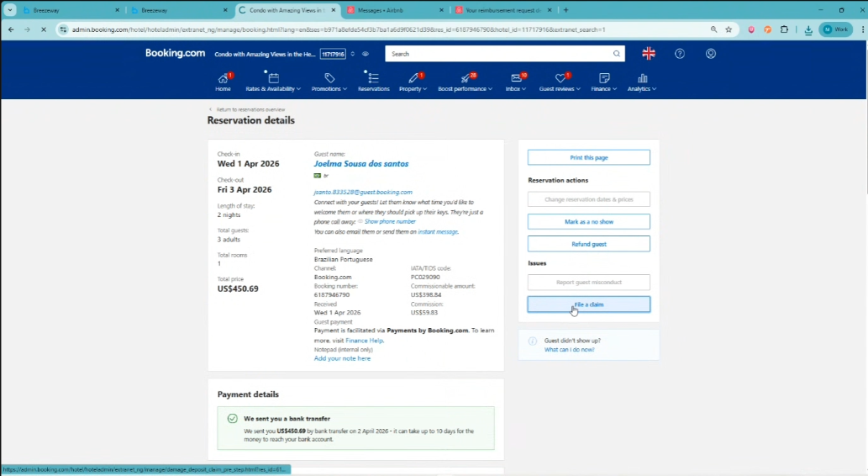Image resolution: width=868 pixels, height=476 pixels.
Task: Open 'What can I do now?' link
Action: pos(569,350)
